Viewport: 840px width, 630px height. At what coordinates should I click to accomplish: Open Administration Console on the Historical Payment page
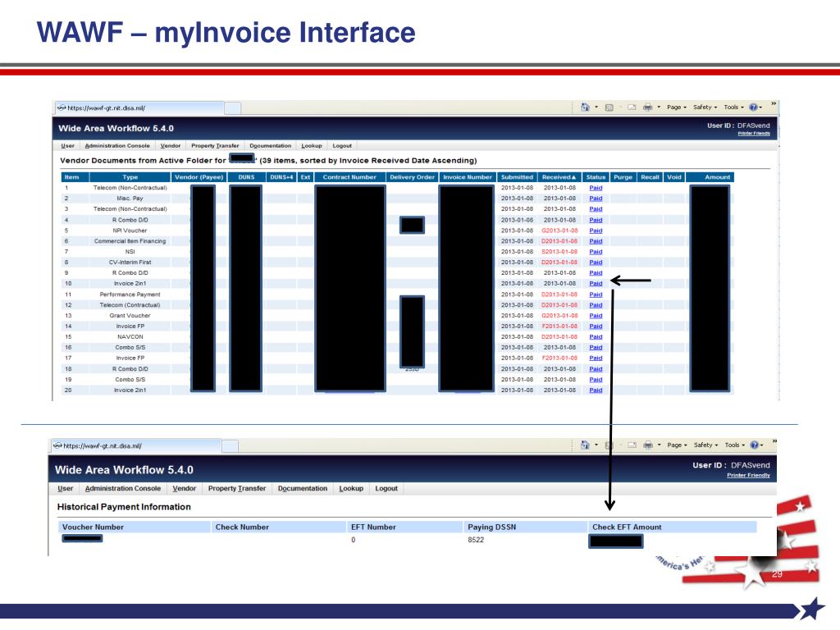point(123,489)
